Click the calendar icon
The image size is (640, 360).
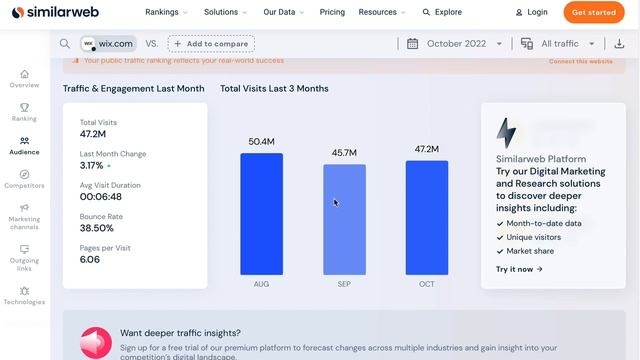click(x=412, y=44)
